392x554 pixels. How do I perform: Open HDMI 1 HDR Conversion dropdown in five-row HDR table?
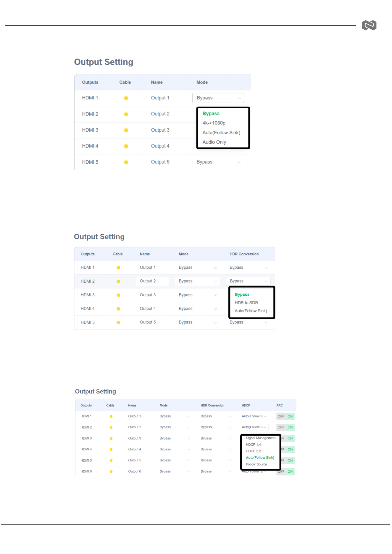click(x=249, y=268)
